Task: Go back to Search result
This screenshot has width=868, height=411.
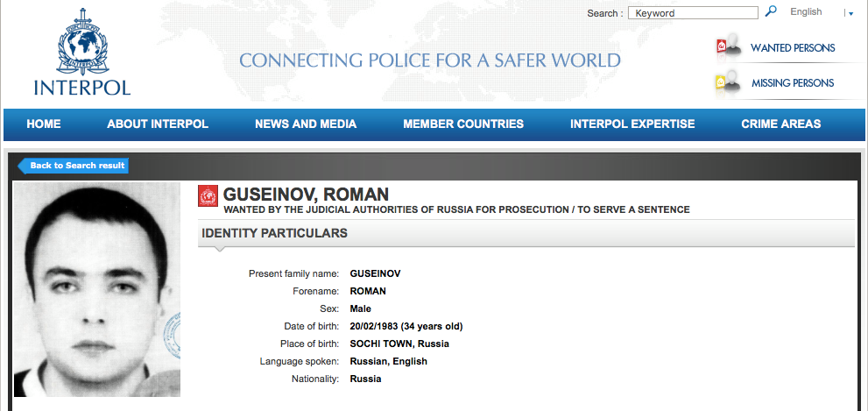Action: 74,165
